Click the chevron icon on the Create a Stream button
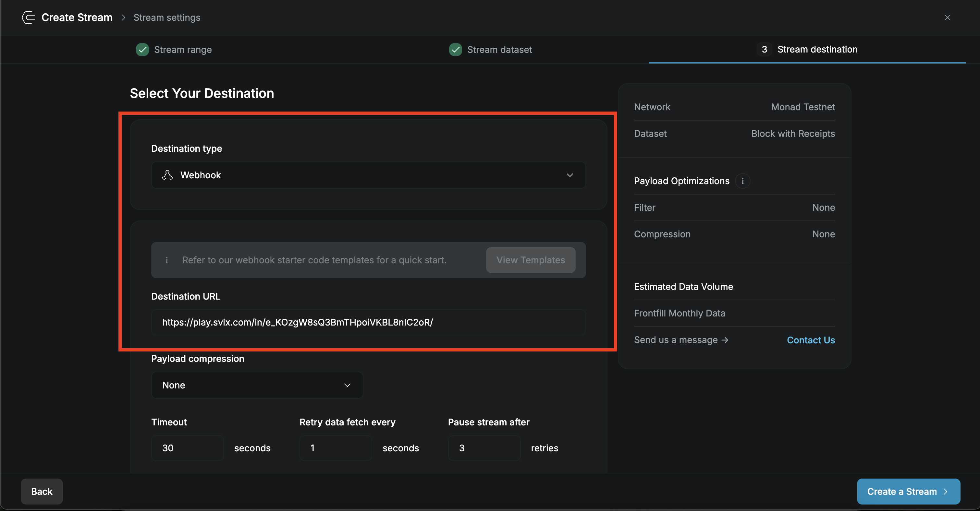Screen dimensions: 980x511 pyautogui.click(x=946, y=491)
